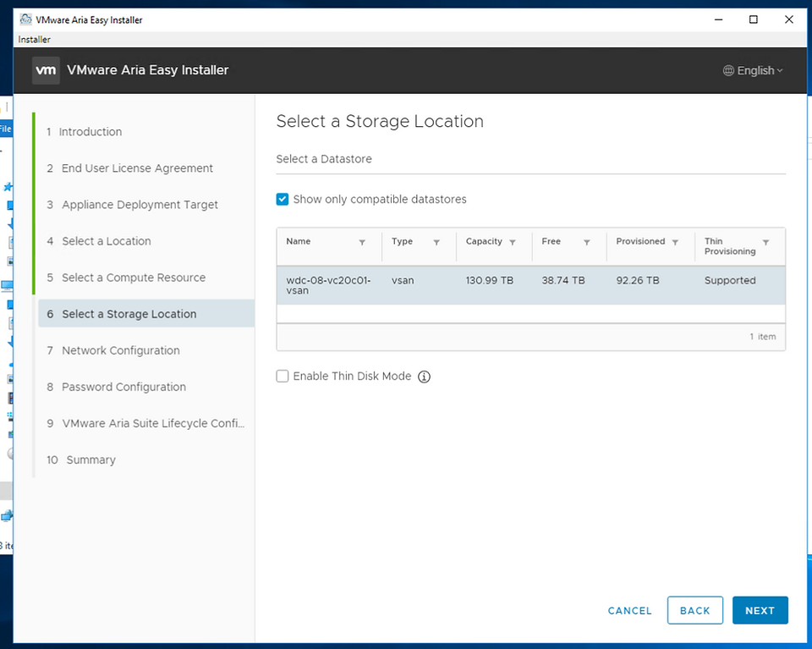Screen dimensions: 812x649
Task: Click the globe language icon
Action: click(728, 70)
